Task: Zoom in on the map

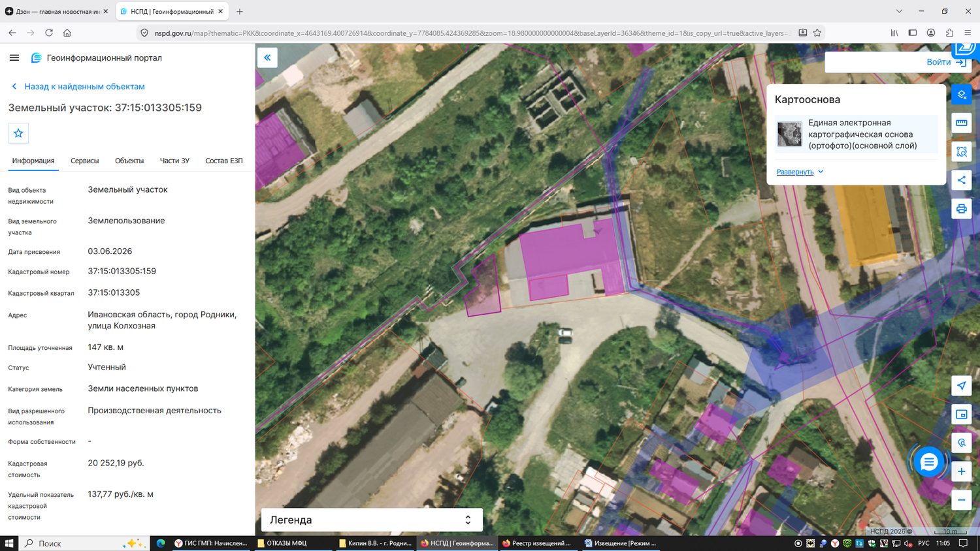Action: pos(962,471)
